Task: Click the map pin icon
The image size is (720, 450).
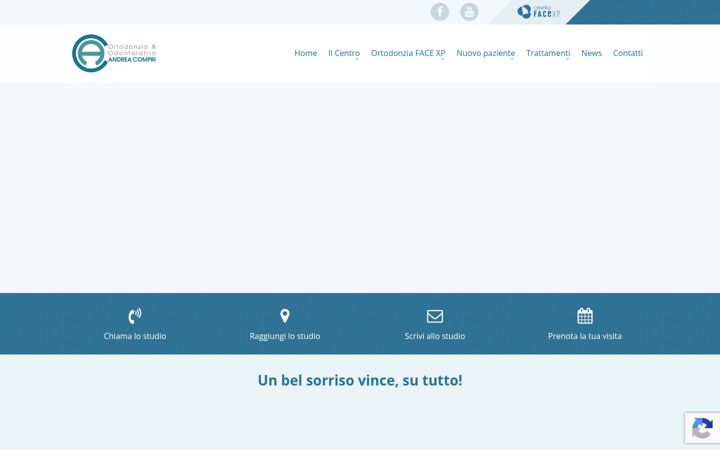Action: [285, 316]
